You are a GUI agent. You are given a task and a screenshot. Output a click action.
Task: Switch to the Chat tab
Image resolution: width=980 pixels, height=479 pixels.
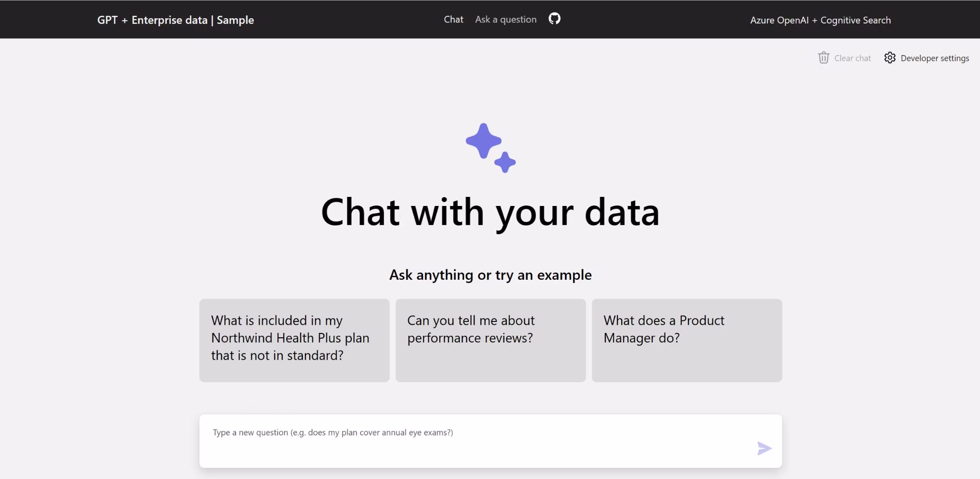(453, 20)
